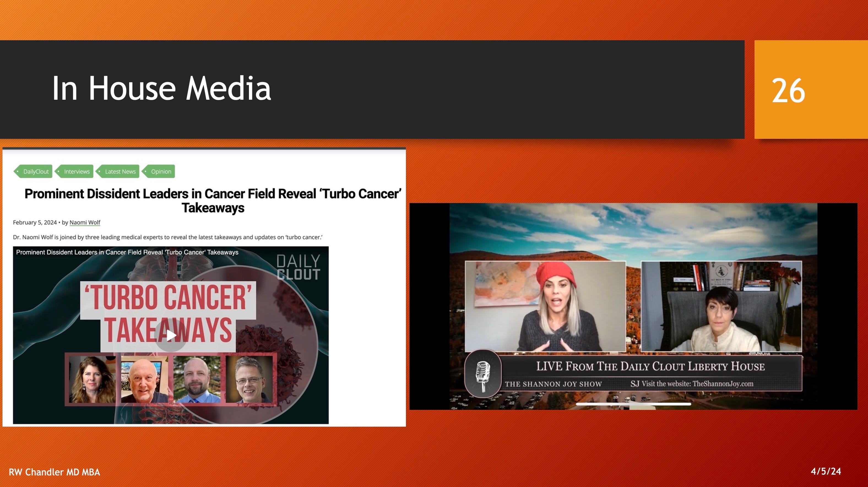
Task: Click the '4/5/24' footer date
Action: click(826, 471)
